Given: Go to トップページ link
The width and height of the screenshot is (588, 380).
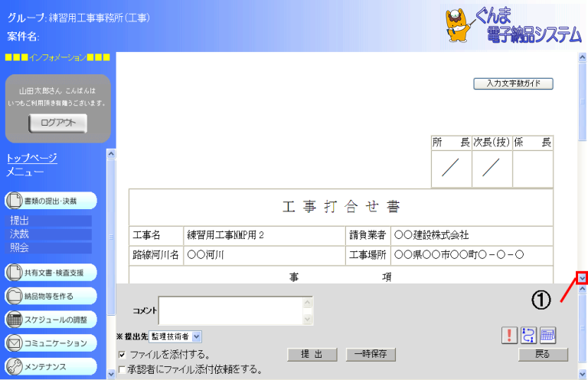Looking at the screenshot, I should coord(32,158).
